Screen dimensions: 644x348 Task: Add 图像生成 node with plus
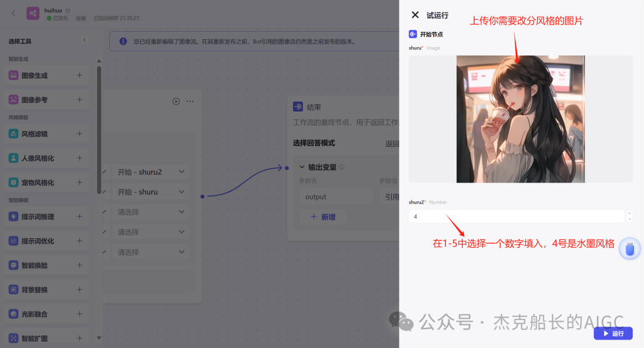click(80, 75)
